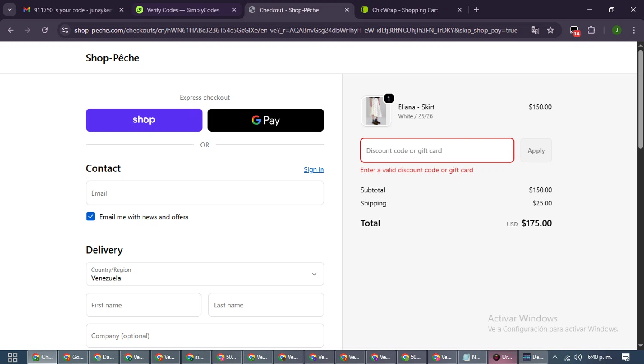
Task: Open the 'Ch...' Chrome taskbar window
Action: [43, 357]
